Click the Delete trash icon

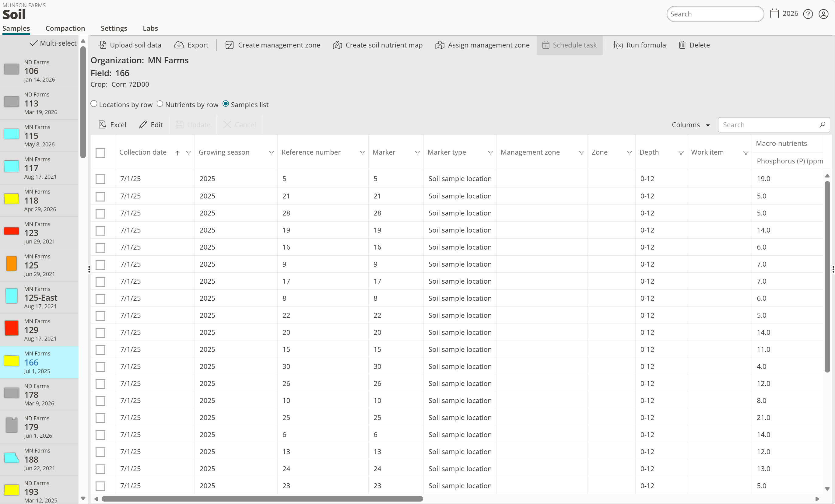coord(682,45)
